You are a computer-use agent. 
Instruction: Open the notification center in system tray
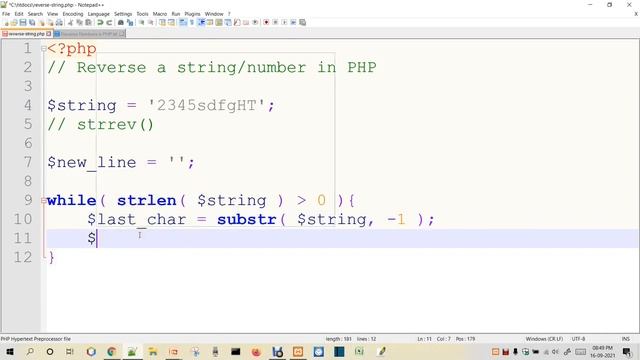point(627,351)
